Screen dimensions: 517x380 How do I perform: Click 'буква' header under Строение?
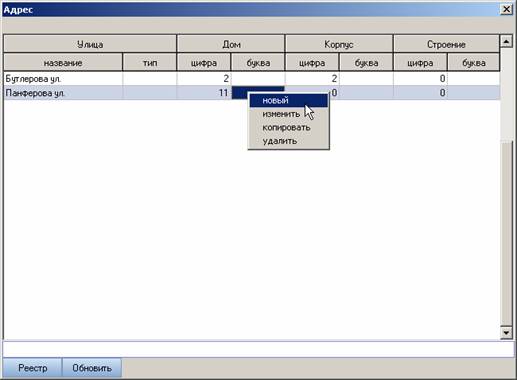pyautogui.click(x=473, y=63)
